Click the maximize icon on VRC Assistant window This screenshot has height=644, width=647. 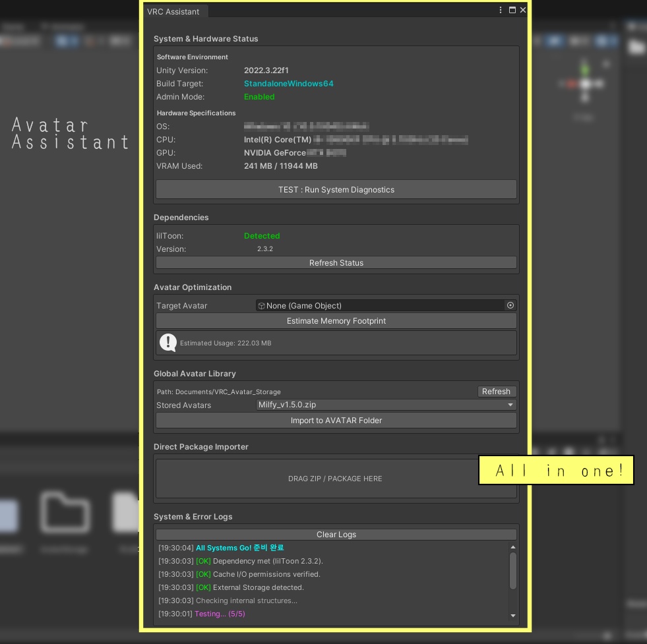point(512,10)
